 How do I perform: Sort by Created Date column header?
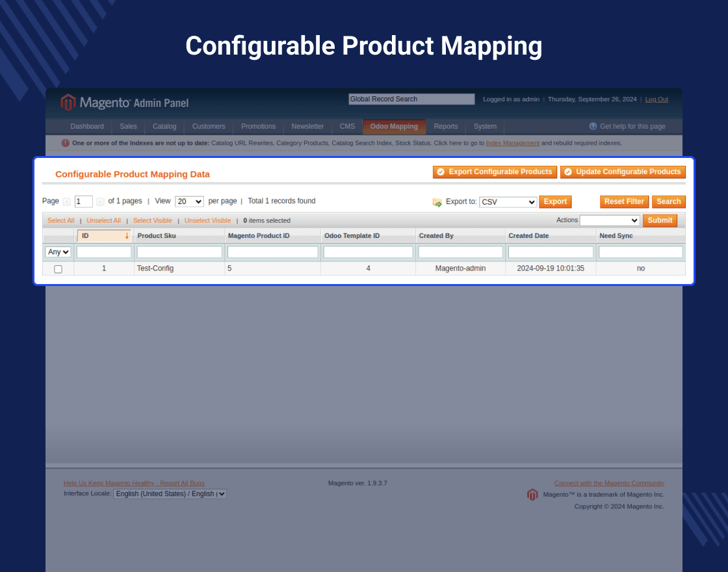click(528, 236)
